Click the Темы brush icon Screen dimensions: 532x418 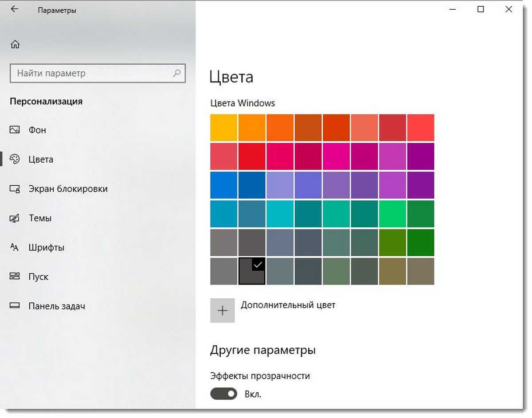coord(15,218)
